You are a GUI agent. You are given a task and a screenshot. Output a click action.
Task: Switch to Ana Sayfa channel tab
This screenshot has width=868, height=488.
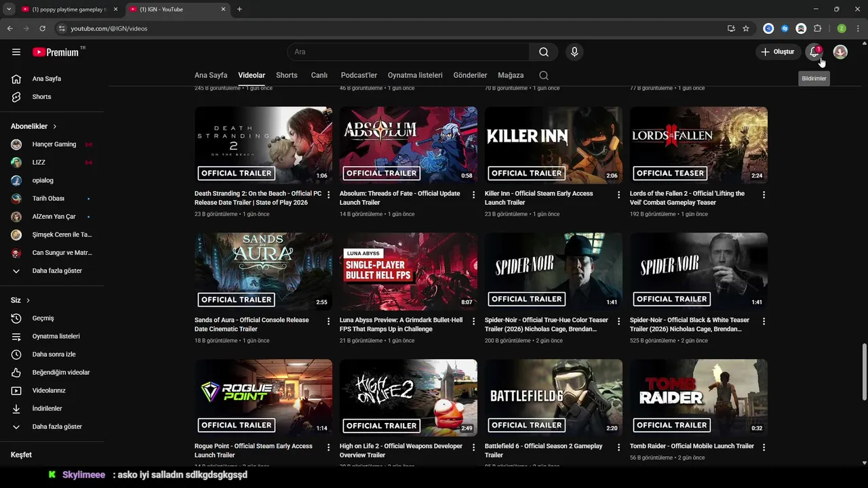(x=211, y=75)
